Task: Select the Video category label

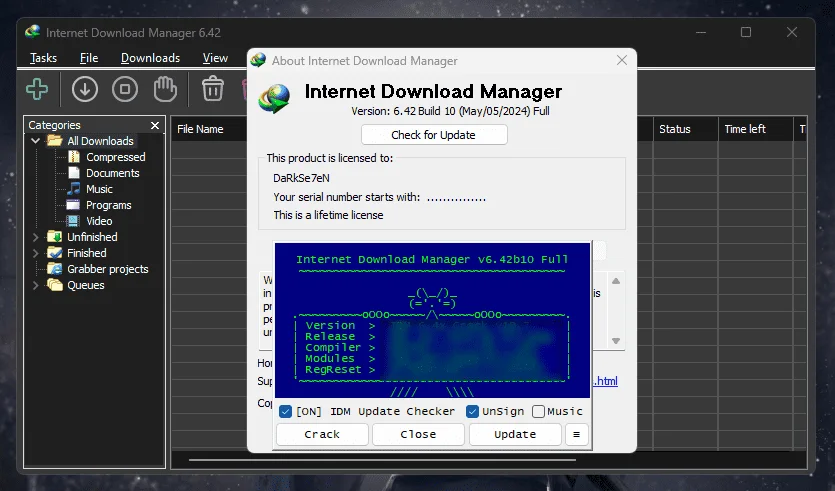Action: pyautogui.click(x=99, y=221)
